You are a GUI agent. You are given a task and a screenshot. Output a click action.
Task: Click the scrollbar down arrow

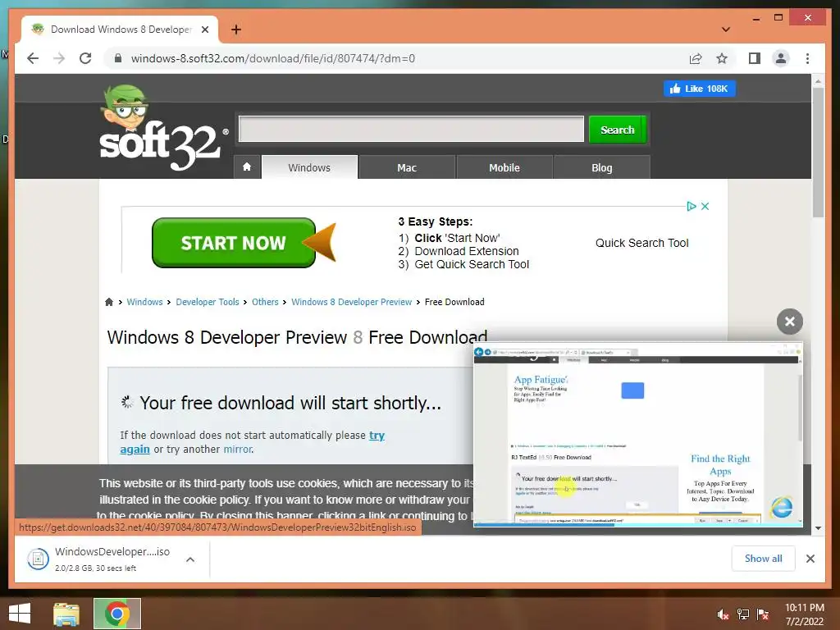(x=818, y=528)
